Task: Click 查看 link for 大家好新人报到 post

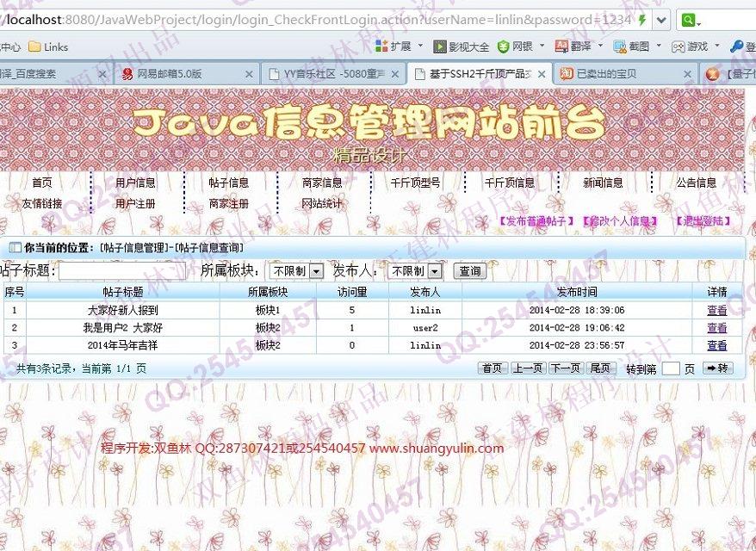Action: [716, 310]
